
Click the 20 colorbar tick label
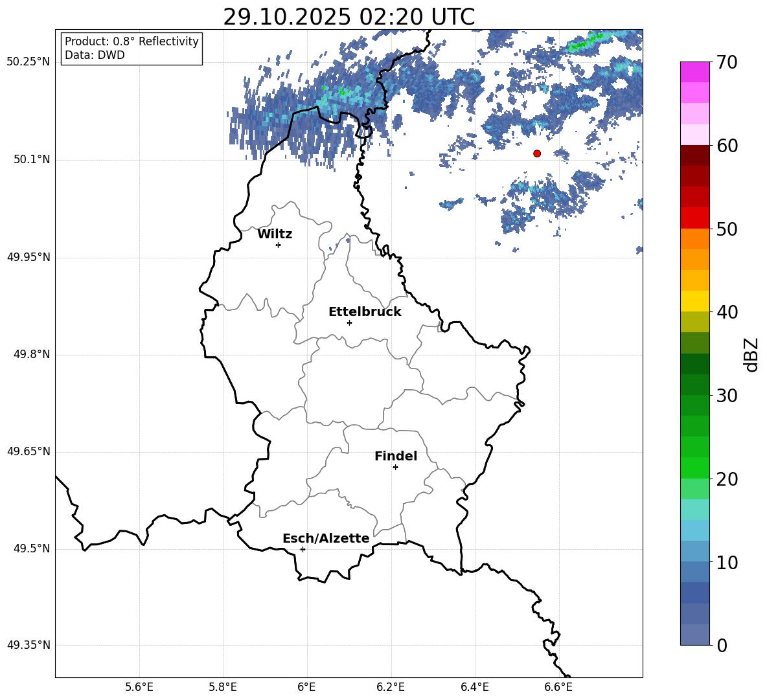tap(727, 479)
